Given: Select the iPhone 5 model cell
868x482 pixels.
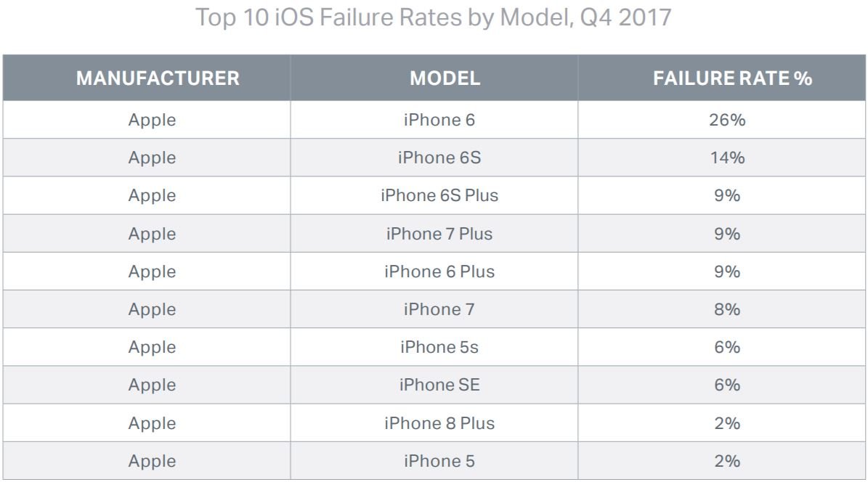Looking at the screenshot, I should [x=434, y=461].
